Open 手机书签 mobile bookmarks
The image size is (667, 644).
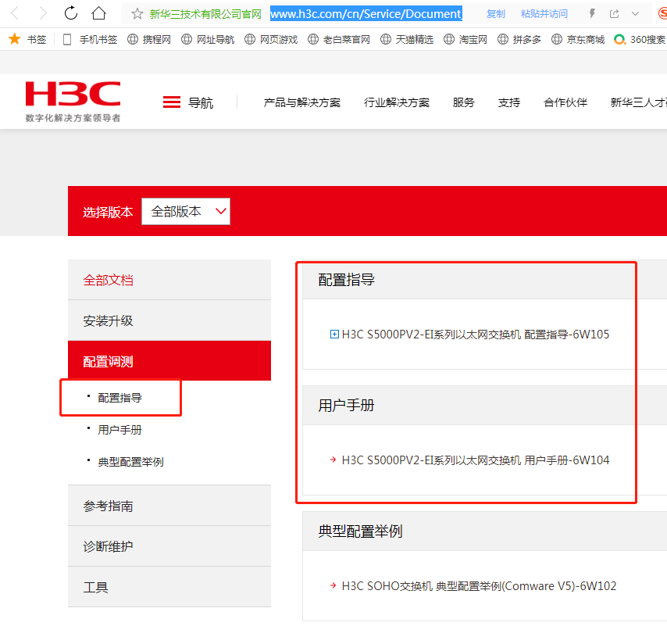coord(90,40)
